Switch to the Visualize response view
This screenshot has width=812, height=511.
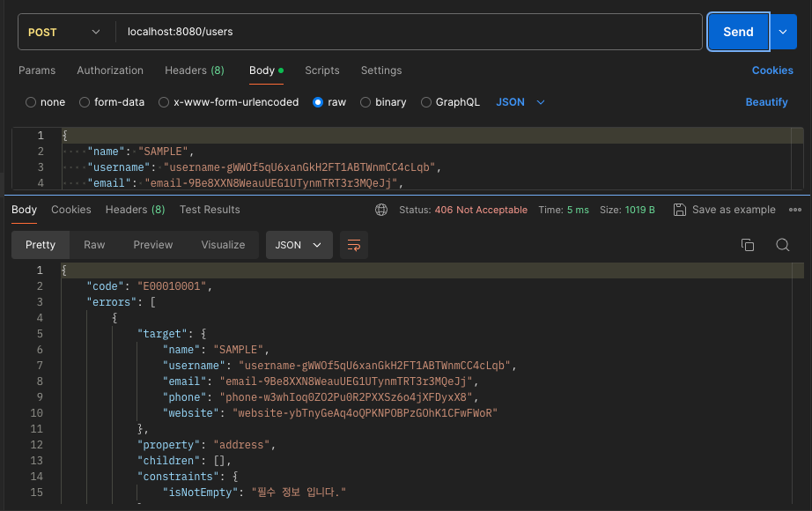pos(223,245)
